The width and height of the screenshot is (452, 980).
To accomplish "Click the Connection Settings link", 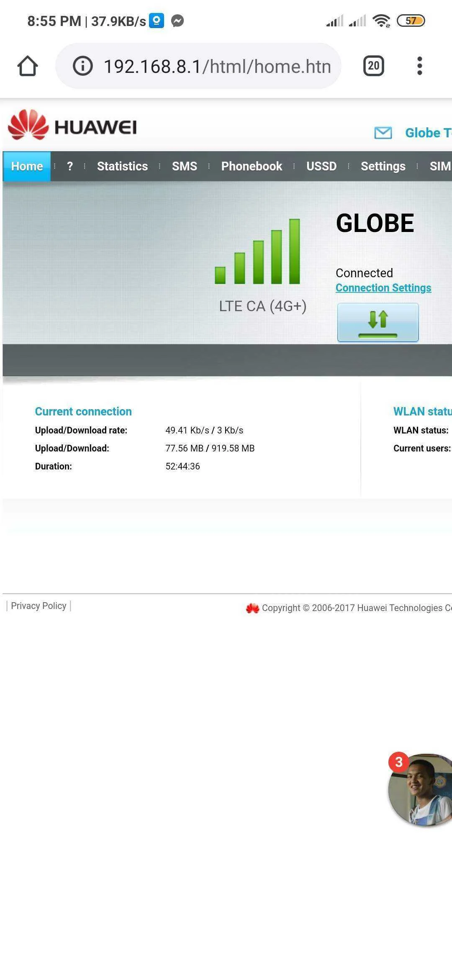I will click(383, 288).
